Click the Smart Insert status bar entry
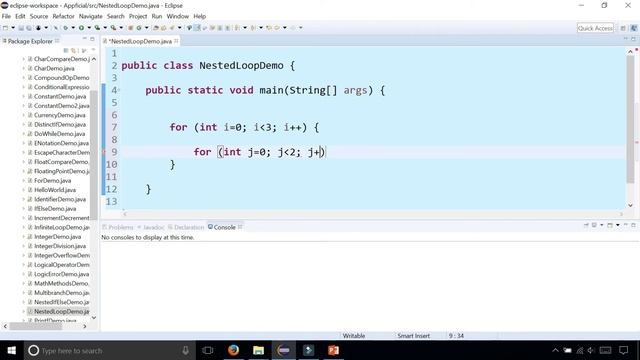 coord(413,336)
